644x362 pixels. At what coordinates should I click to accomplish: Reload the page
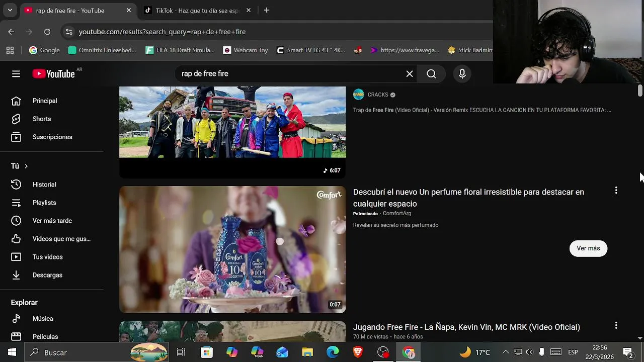pos(47,32)
